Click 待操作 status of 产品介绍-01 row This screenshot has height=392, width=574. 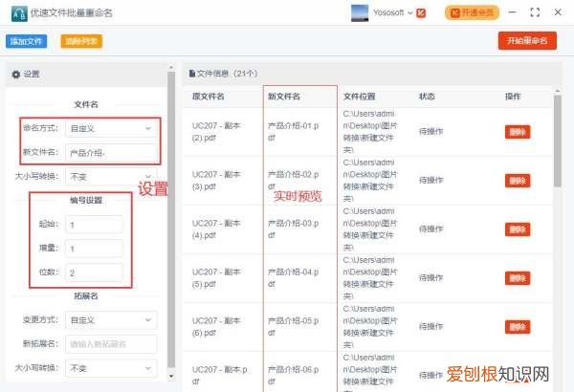click(430, 131)
